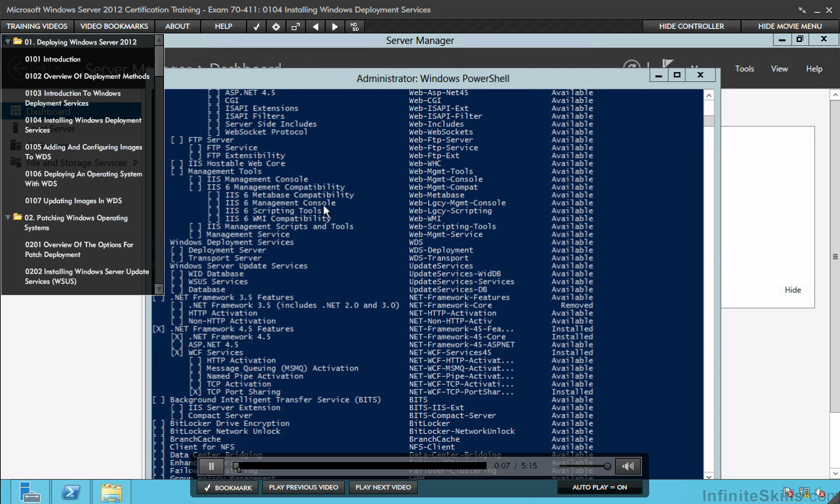This screenshot has height=504, width=840.
Task: Click the Server Manager window scrollbar grip
Action: coord(835,256)
